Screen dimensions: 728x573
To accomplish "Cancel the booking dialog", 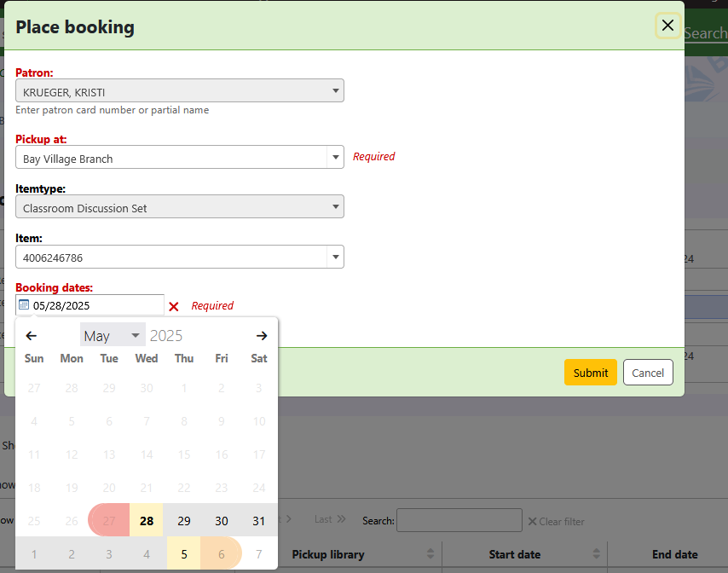I will [648, 373].
